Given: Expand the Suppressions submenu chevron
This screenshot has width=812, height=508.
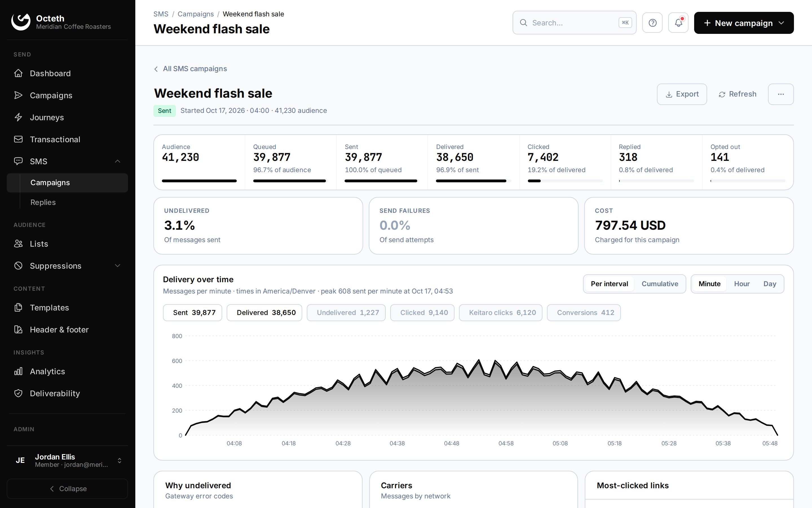Looking at the screenshot, I should coord(118,266).
